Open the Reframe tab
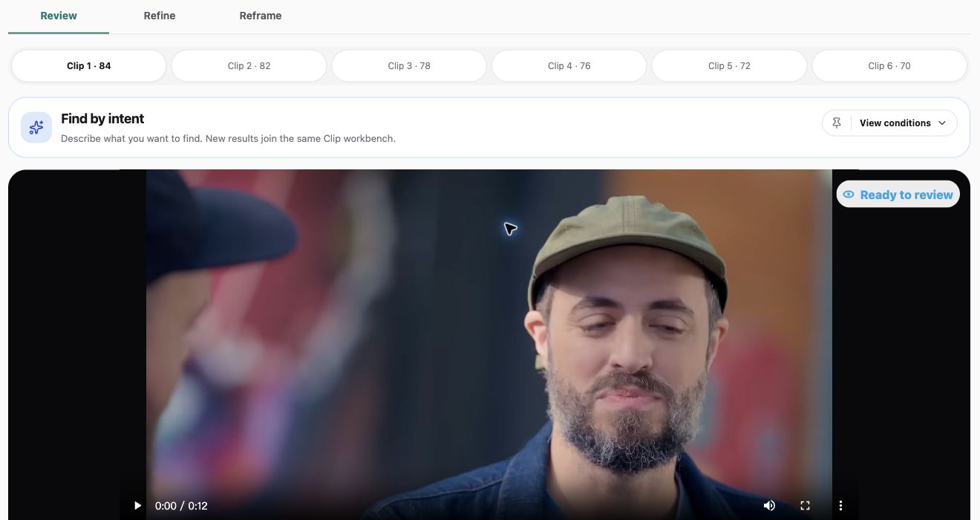The width and height of the screenshot is (980, 520). point(261,16)
